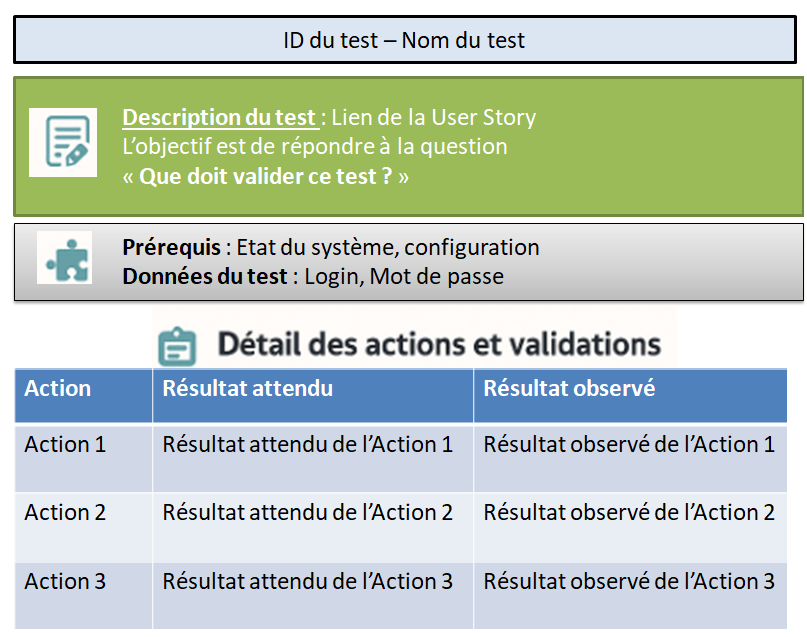This screenshot has width=807, height=637.
Task: Select the 'Action 1' table cell
Action: coord(83,457)
